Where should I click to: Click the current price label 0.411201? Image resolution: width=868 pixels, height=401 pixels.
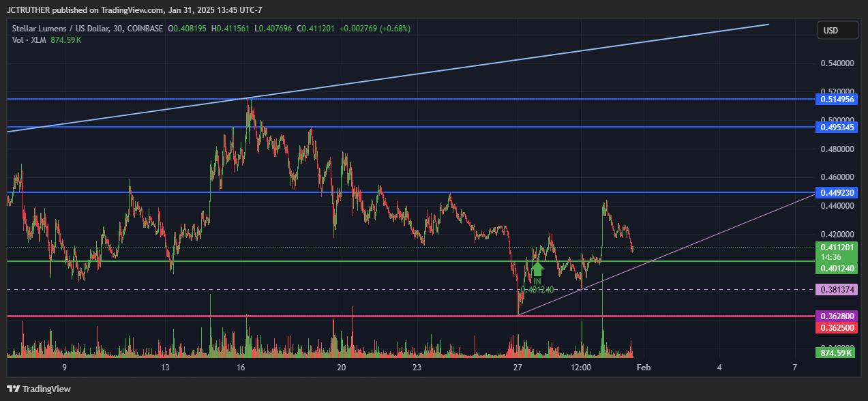[x=837, y=247]
